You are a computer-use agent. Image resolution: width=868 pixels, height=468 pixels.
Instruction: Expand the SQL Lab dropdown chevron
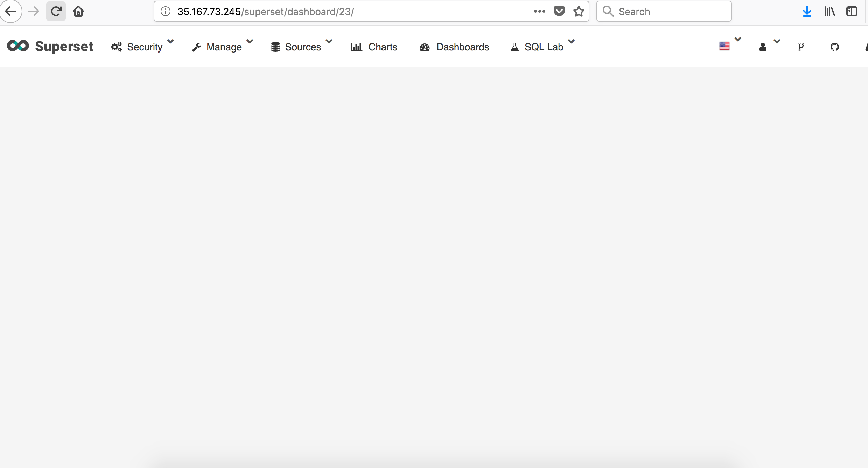pos(572,41)
